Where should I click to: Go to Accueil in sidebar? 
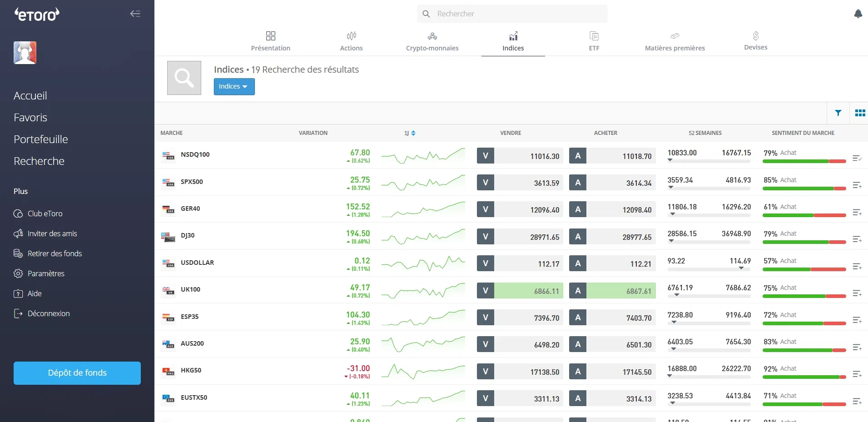[x=30, y=96]
